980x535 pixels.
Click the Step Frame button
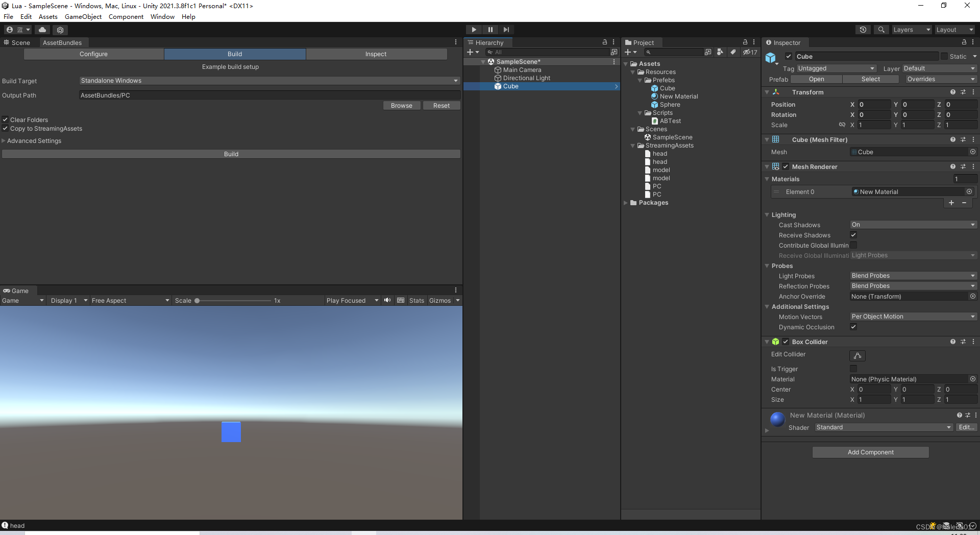click(505, 29)
